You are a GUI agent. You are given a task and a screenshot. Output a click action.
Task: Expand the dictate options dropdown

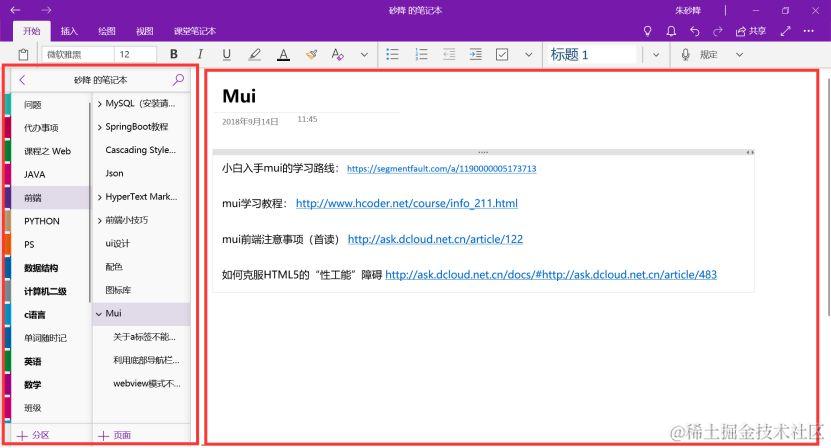coord(739,55)
